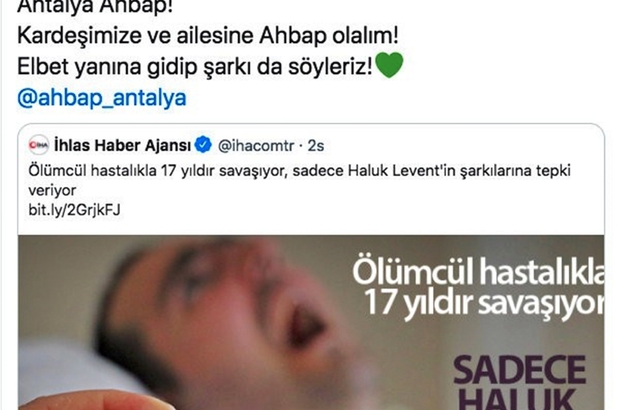Click the white headline 'Ölümcül hastalıkla' on the image
Image resolution: width=620 pixels, height=410 pixels.
coord(478,272)
